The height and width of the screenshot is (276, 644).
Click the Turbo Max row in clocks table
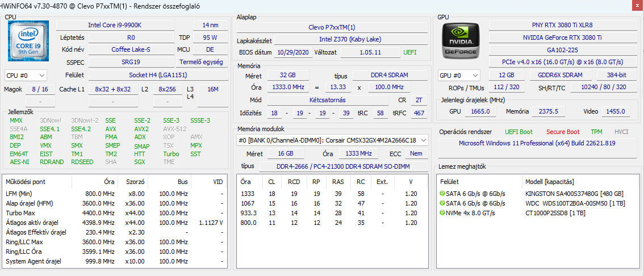tap(115, 213)
